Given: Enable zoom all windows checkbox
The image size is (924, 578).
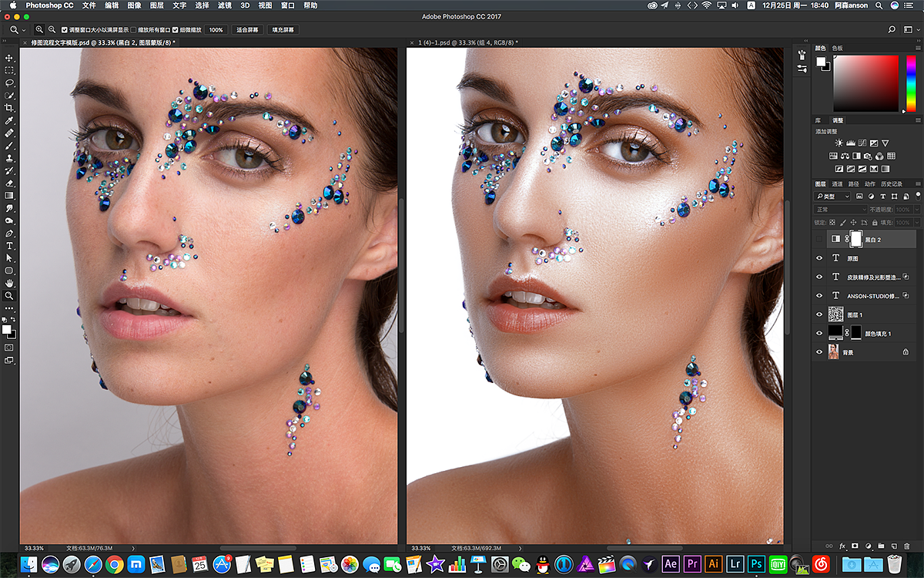Looking at the screenshot, I should pos(133,29).
